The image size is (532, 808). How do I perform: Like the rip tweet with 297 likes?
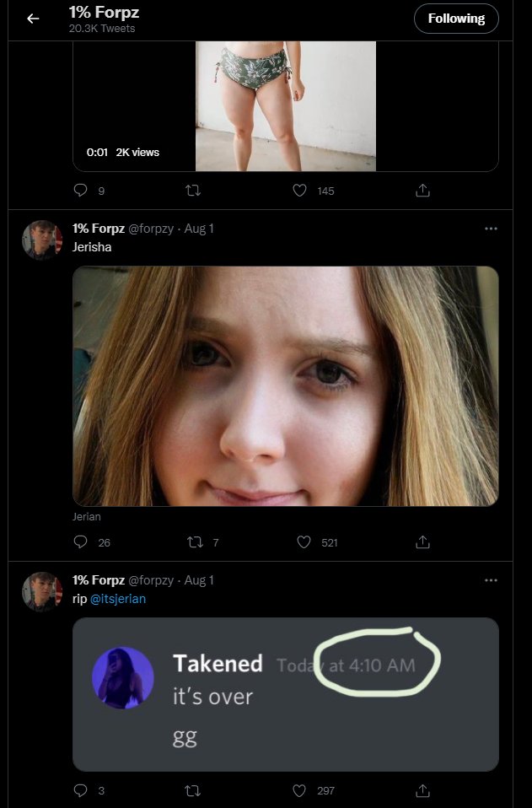pyautogui.click(x=299, y=790)
